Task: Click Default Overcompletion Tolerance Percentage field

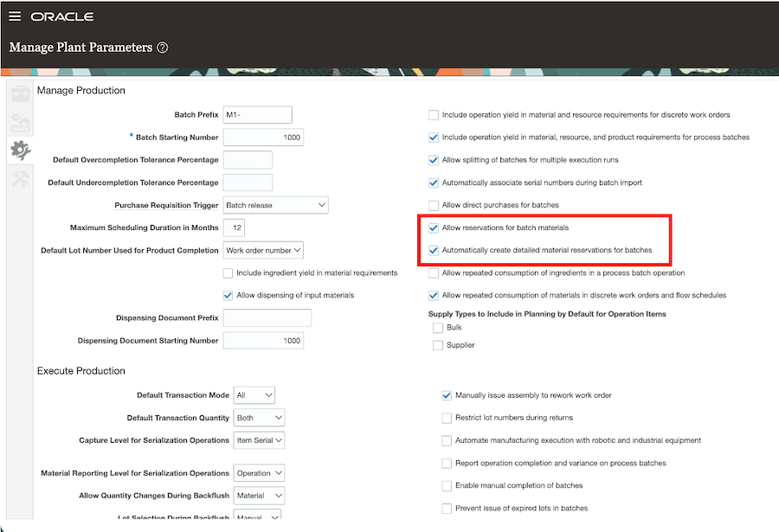Action: (x=248, y=160)
